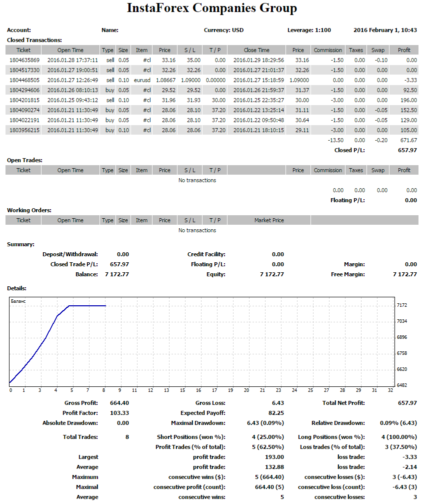Viewport: 424px width, 504px height.
Task: Click the Deposit/Withdrawal label
Action: click(x=70, y=254)
